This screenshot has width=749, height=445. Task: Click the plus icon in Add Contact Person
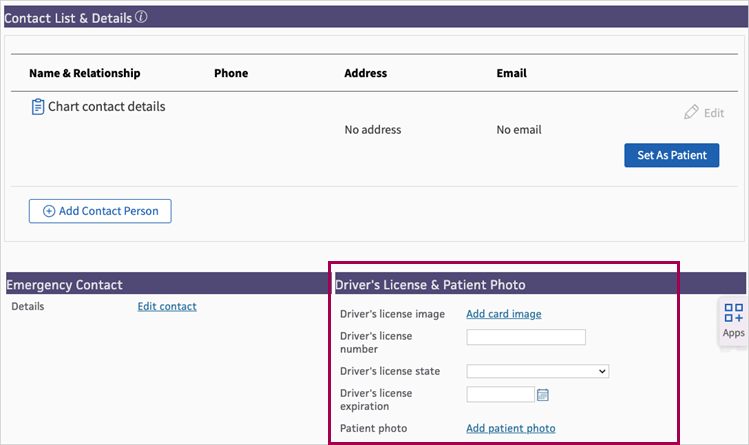49,211
